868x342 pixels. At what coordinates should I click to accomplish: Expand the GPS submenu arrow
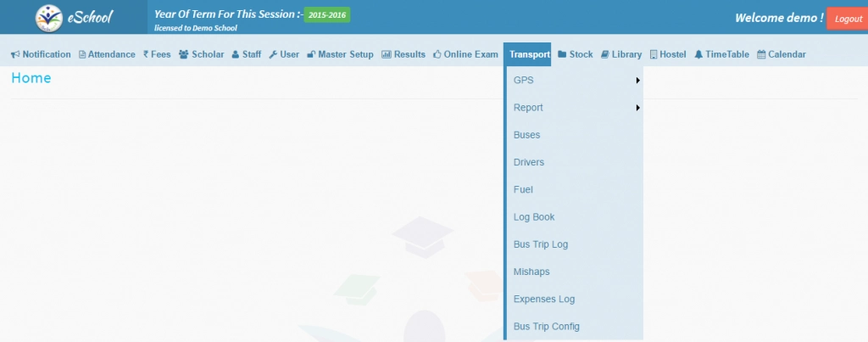[x=637, y=81]
